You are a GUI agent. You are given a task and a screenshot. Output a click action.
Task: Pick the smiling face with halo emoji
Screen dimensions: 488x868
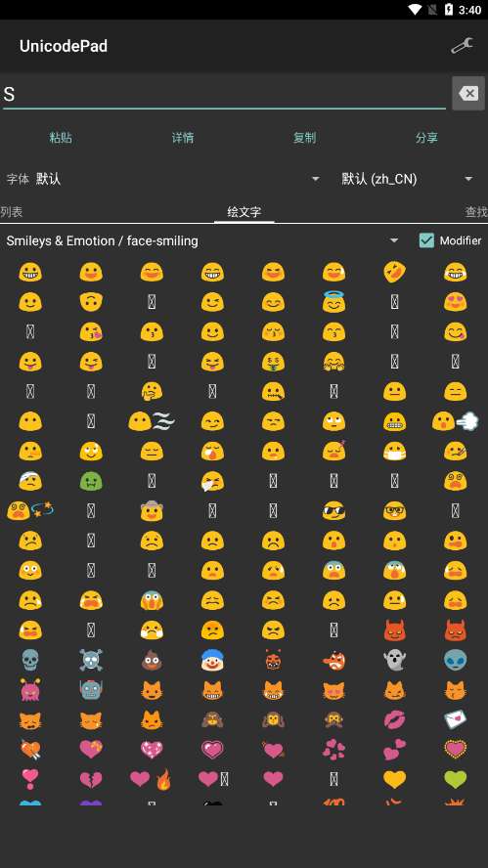pos(333,302)
